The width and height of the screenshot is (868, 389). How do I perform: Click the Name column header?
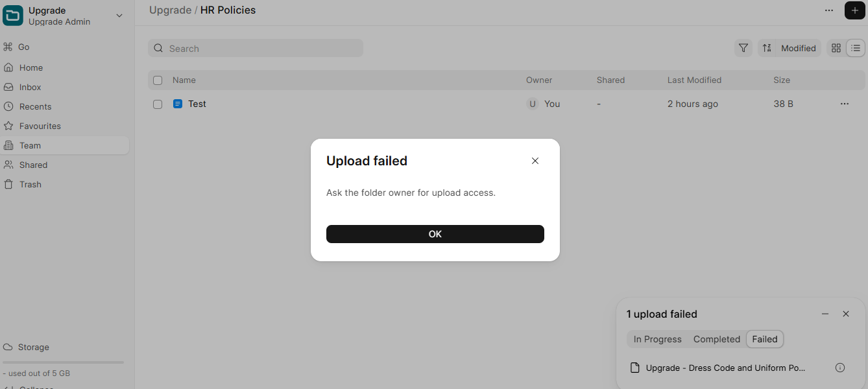click(184, 80)
